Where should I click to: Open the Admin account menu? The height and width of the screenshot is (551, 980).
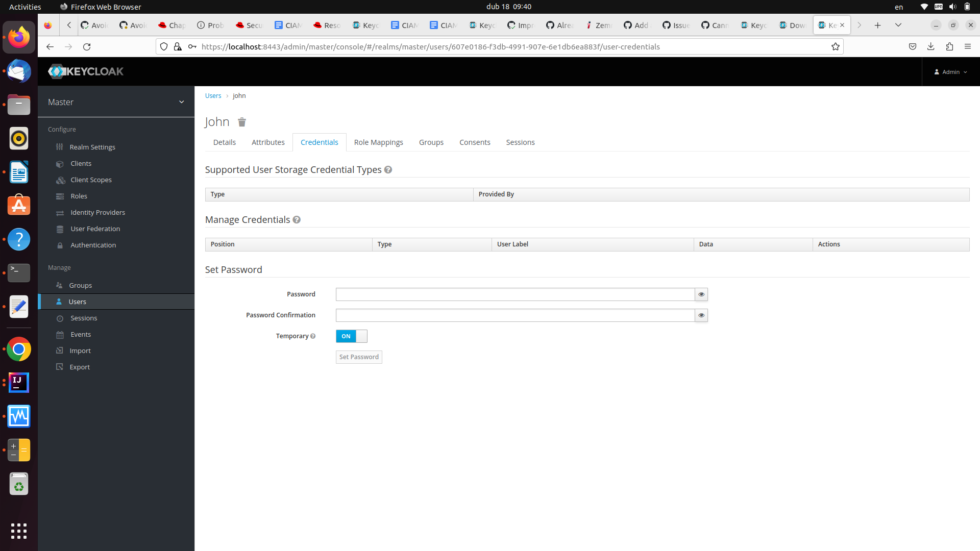(x=950, y=71)
